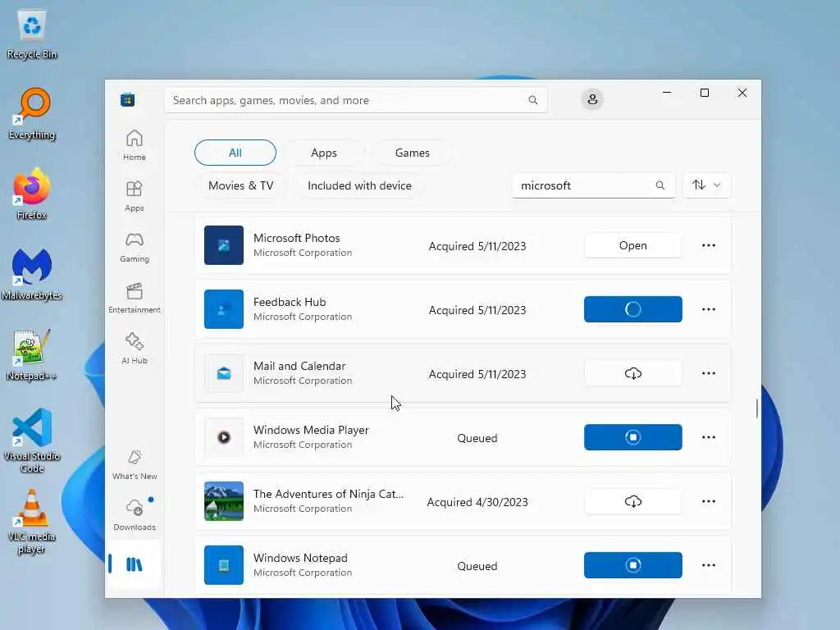Image resolution: width=840 pixels, height=630 pixels.
Task: Select the VLC media player desktop shortcut
Action: click(32, 521)
